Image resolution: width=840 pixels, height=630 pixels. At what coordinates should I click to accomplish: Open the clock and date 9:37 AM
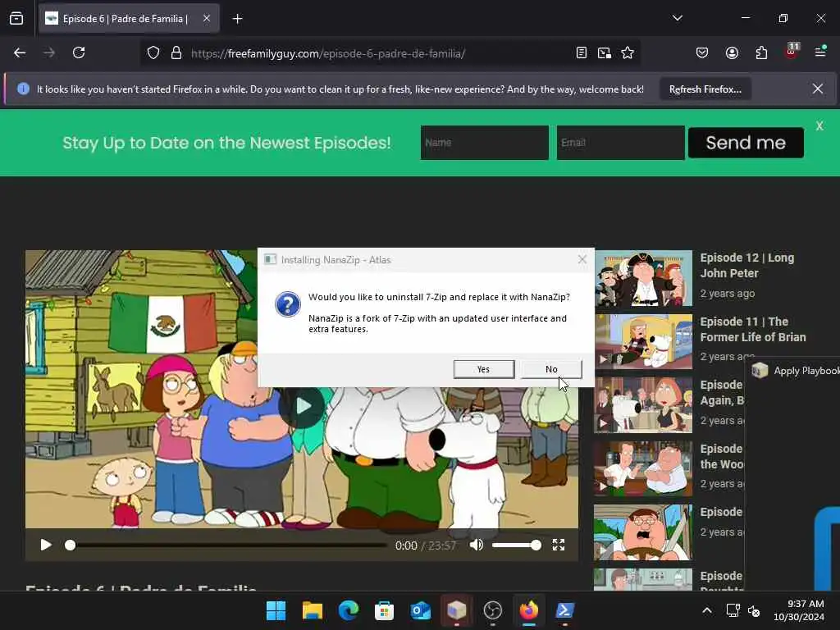coord(799,610)
